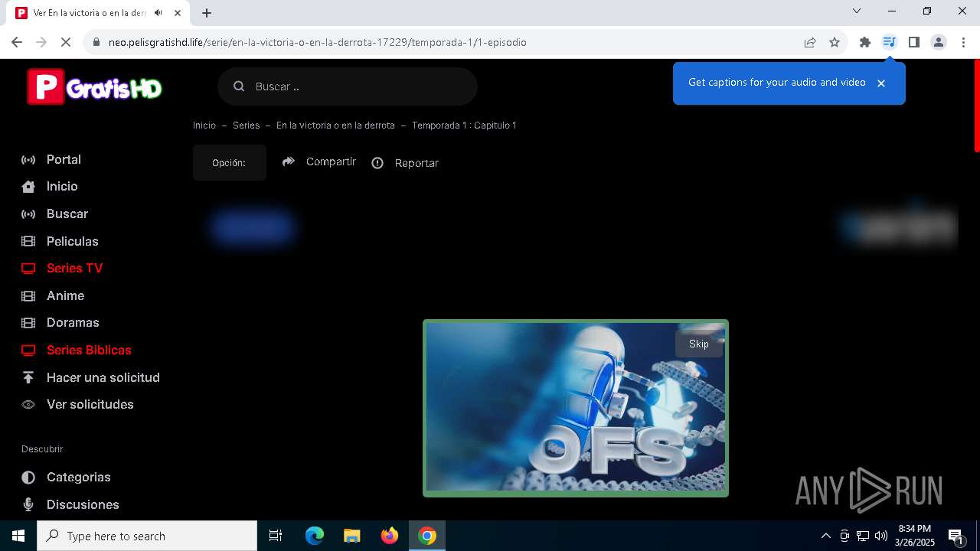Click the magnifier icon in the search box
Image resolution: width=980 pixels, height=551 pixels.
(x=239, y=86)
